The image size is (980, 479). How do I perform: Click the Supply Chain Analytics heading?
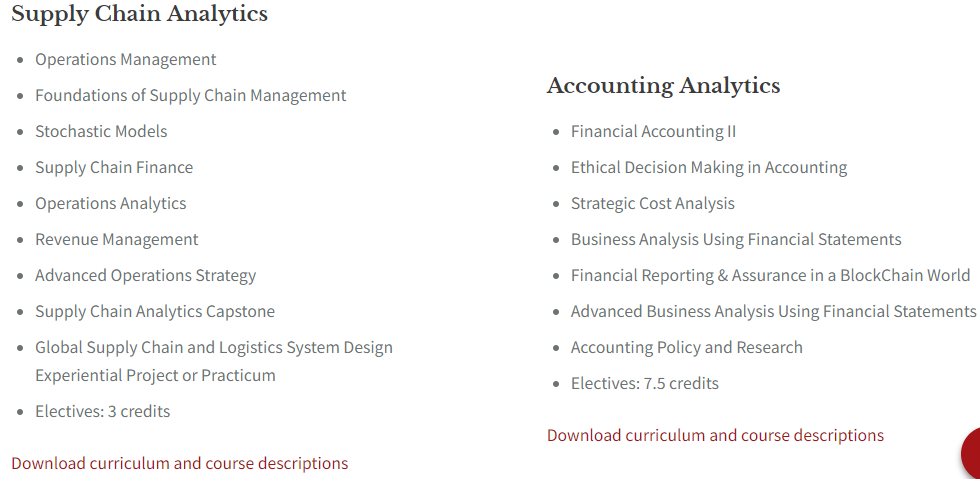click(139, 14)
